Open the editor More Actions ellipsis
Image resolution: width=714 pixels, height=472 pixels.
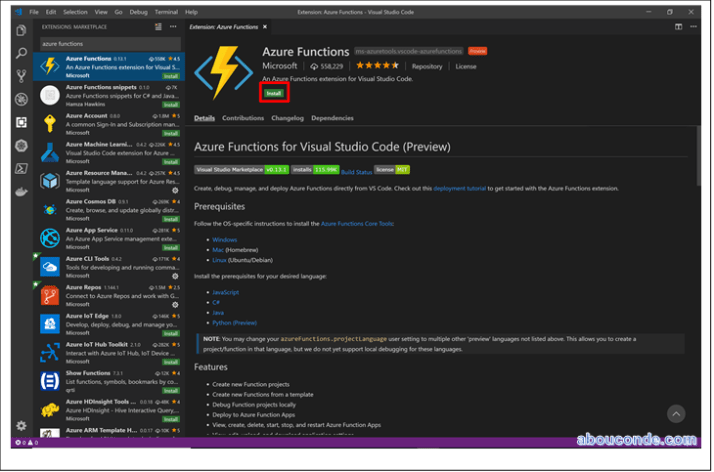click(696, 27)
